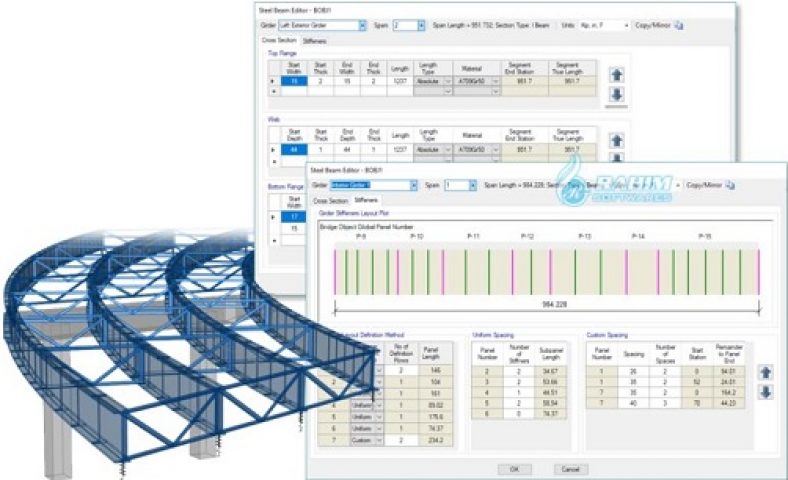Click Custom Spacing cell with spacing 26
This screenshot has width=788, height=480.
tap(633, 371)
